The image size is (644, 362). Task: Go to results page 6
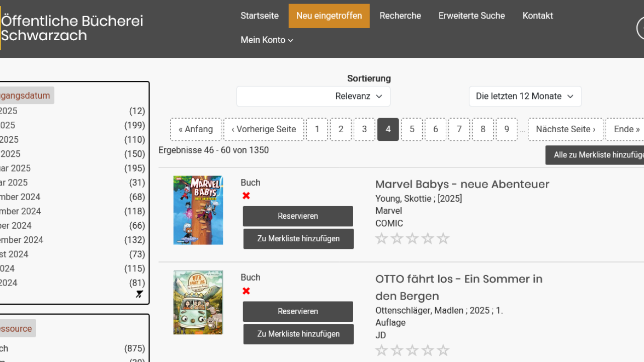tap(436, 130)
